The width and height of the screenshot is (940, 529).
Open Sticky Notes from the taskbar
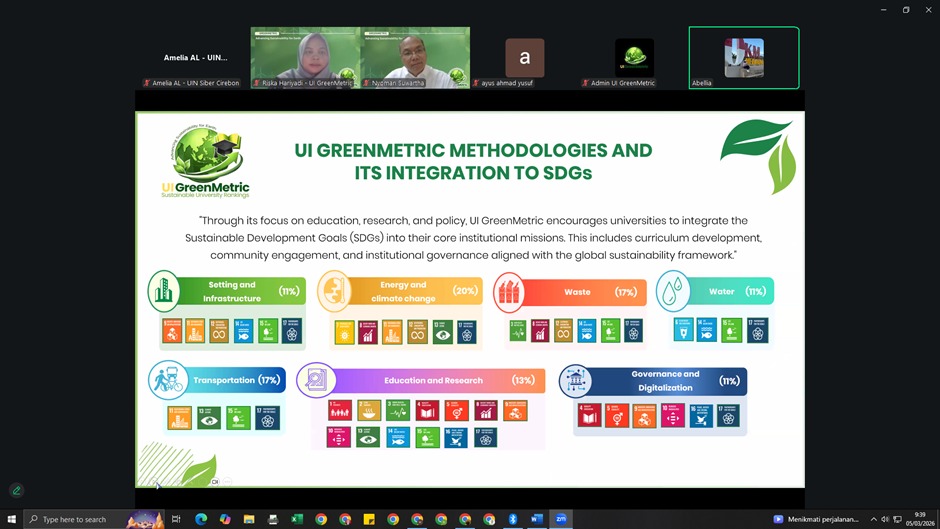point(369,519)
